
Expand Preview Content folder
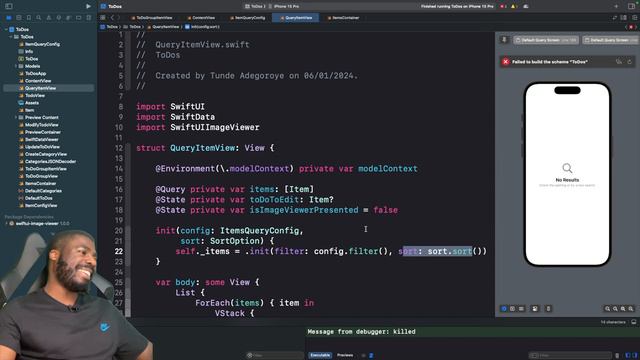[16, 118]
